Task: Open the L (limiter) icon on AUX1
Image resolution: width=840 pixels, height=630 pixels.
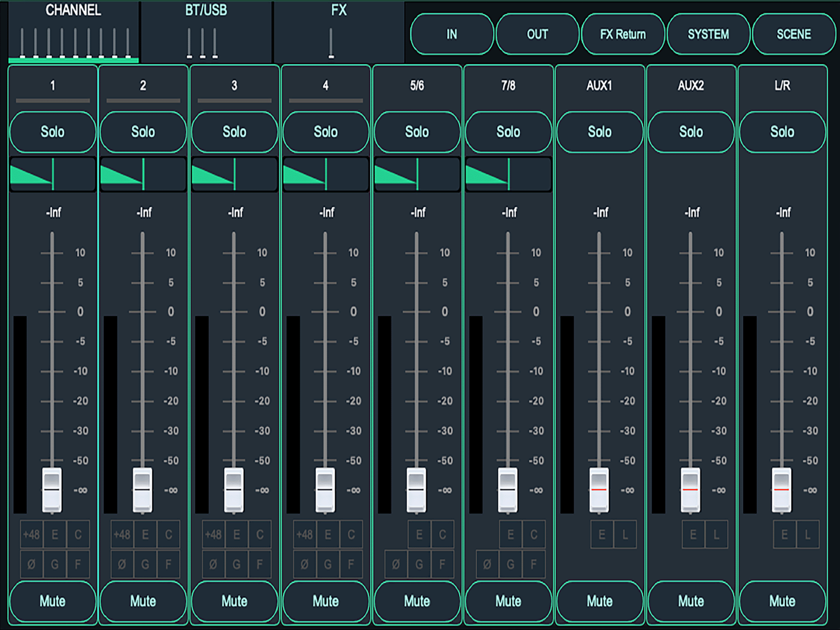Action: click(x=625, y=535)
